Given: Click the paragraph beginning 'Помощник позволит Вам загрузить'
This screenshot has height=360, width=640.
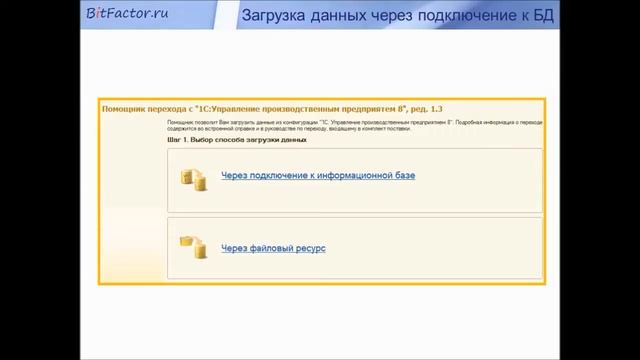Looking at the screenshot, I should pos(354,125).
